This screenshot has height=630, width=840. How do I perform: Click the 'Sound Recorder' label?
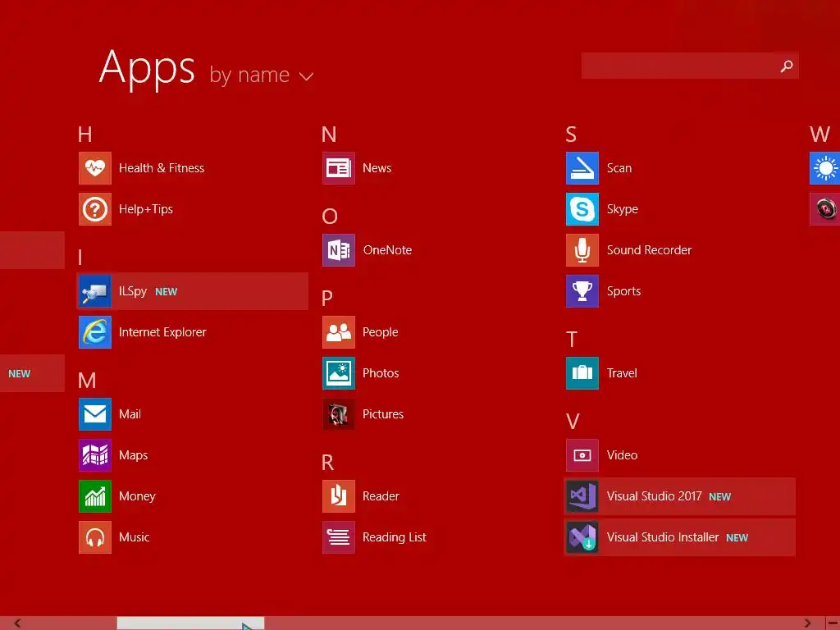point(650,250)
